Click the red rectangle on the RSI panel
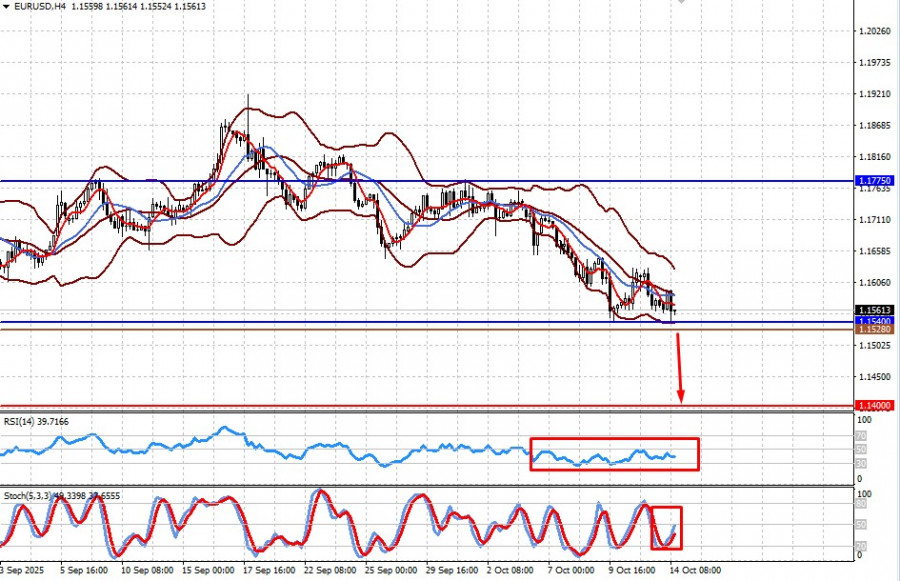The image size is (900, 581). 614,454
